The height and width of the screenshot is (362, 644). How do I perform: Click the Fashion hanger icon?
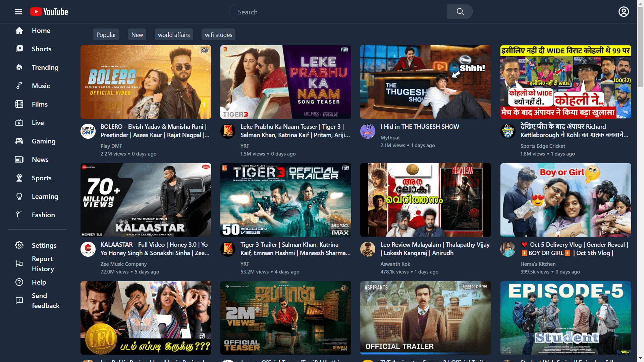19,215
